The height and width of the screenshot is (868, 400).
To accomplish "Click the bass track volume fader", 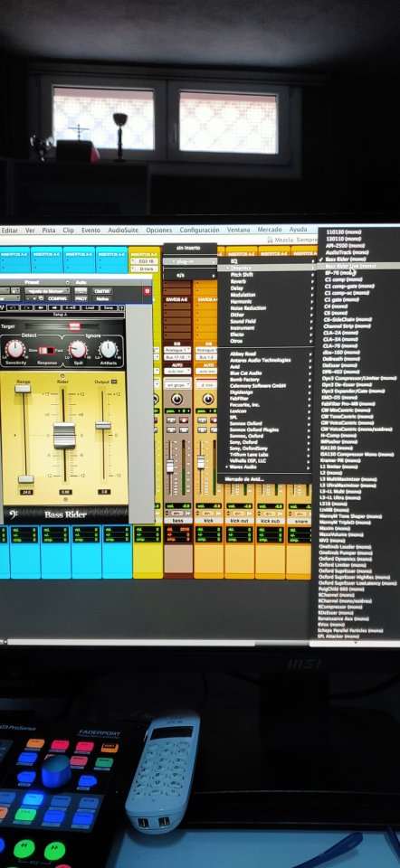I will pyautogui.click(x=170, y=466).
